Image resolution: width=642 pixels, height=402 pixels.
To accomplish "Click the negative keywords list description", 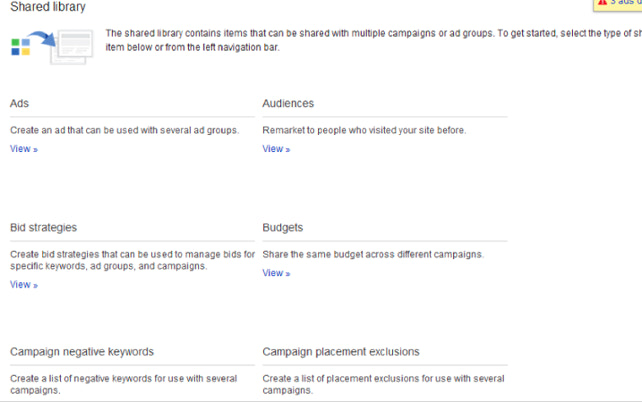I will pos(124,384).
